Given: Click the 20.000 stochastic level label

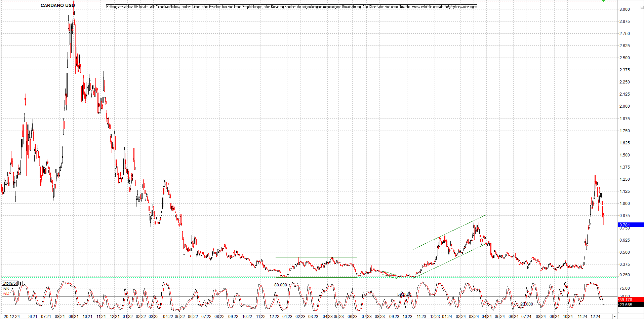Looking at the screenshot, I should coord(527,304).
